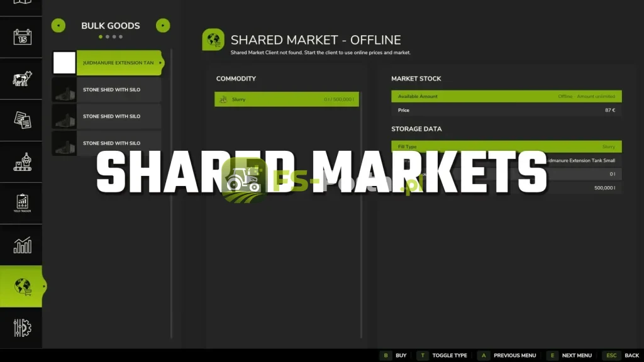The height and width of the screenshot is (362, 644).
Task: Click the Buy button in footer
Action: (394, 356)
